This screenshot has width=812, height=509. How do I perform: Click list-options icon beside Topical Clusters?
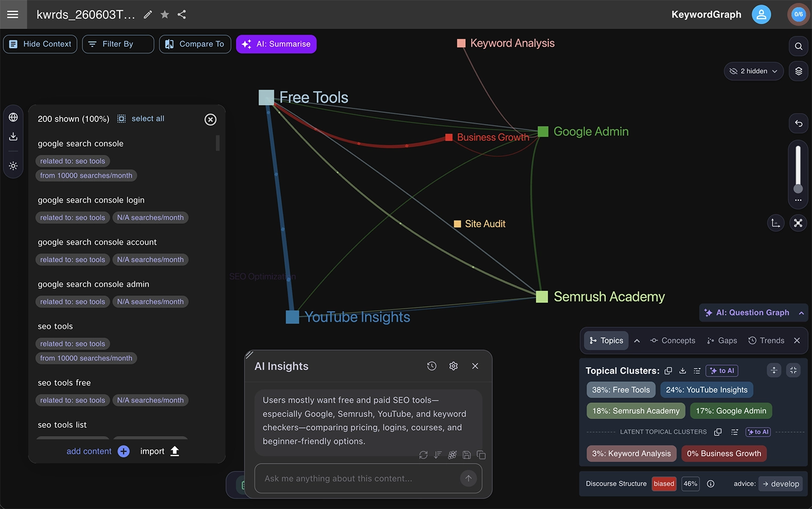click(x=697, y=371)
